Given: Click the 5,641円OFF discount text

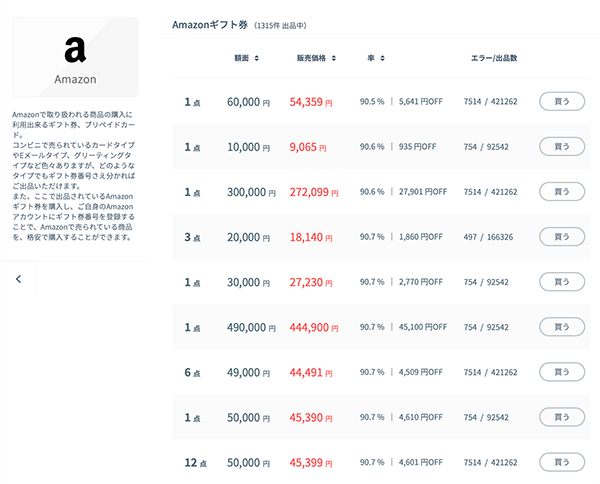Looking at the screenshot, I should pyautogui.click(x=421, y=102).
